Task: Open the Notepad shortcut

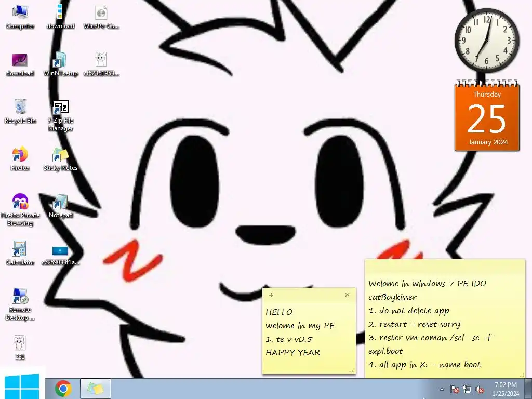Action: coord(60,206)
